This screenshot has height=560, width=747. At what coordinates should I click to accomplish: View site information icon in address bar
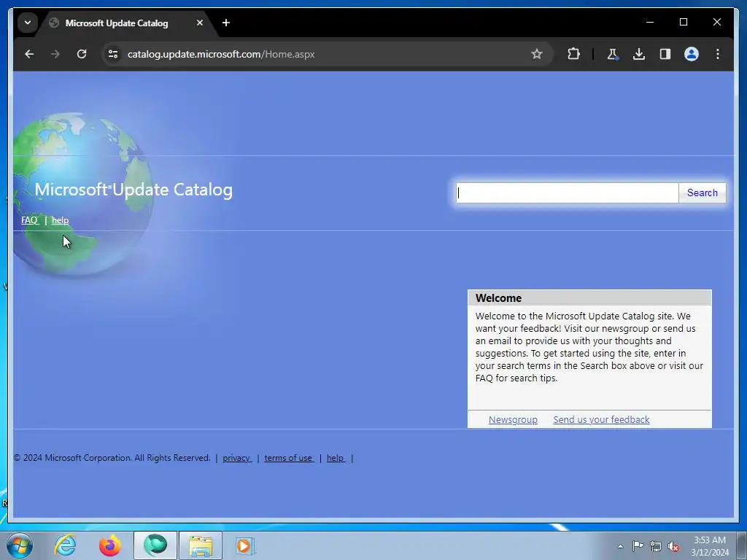tap(113, 54)
